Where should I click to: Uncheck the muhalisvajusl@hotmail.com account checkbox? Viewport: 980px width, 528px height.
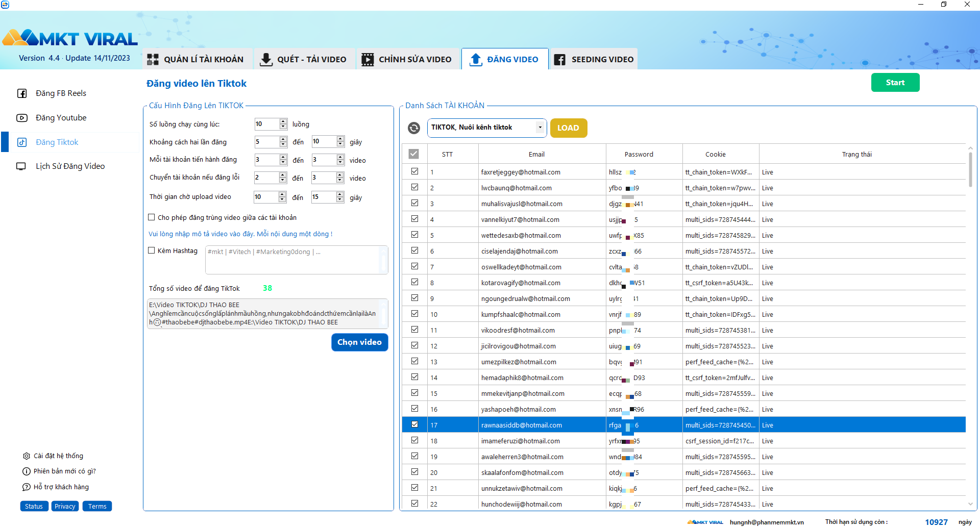tap(415, 204)
